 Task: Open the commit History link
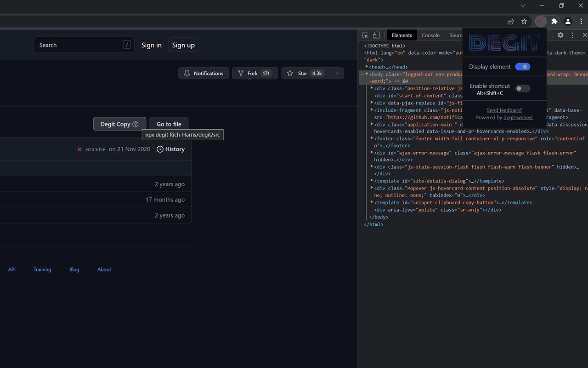[x=170, y=149]
